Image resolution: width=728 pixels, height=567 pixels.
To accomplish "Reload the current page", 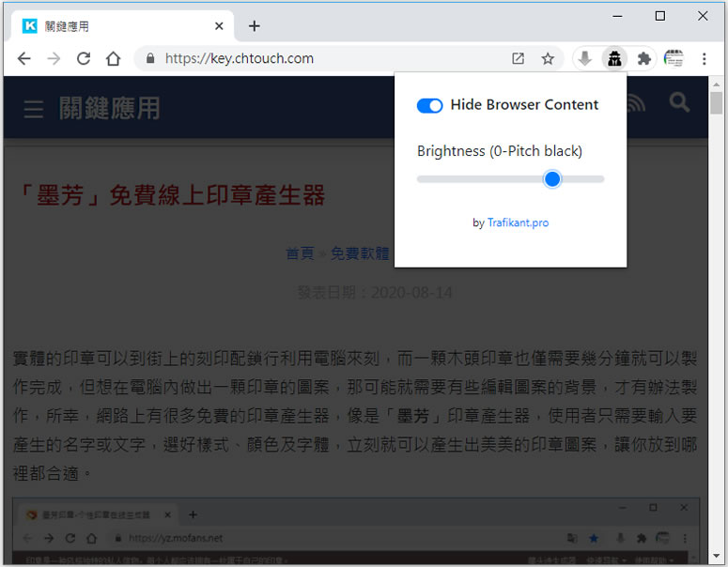I will click(83, 58).
